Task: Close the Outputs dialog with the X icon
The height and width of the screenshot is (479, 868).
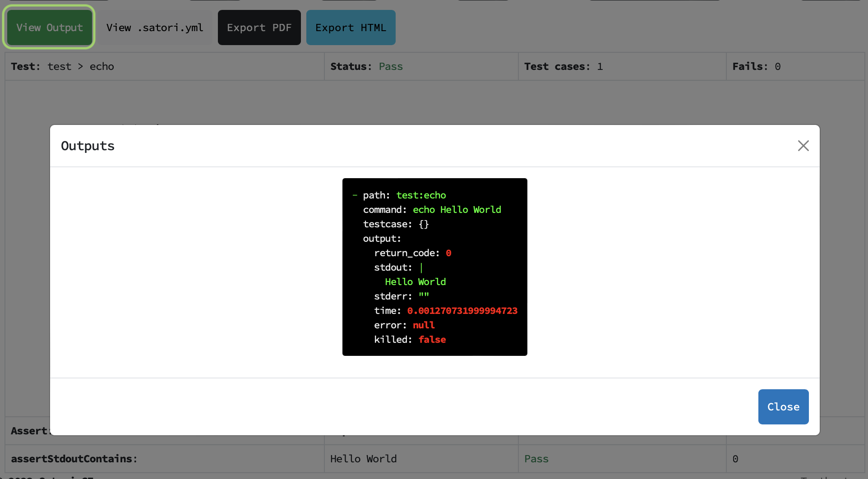Action: [803, 146]
